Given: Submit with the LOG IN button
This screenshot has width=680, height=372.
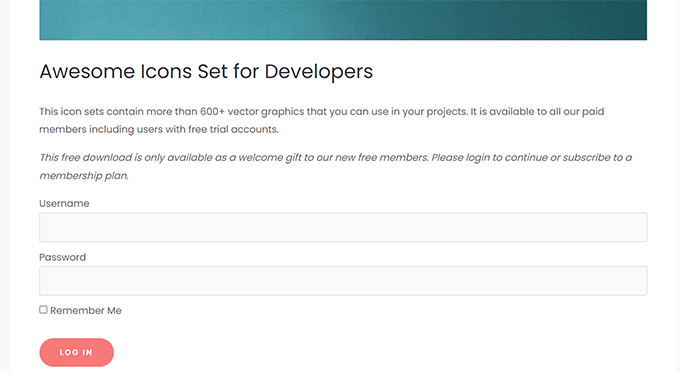Looking at the screenshot, I should point(76,352).
